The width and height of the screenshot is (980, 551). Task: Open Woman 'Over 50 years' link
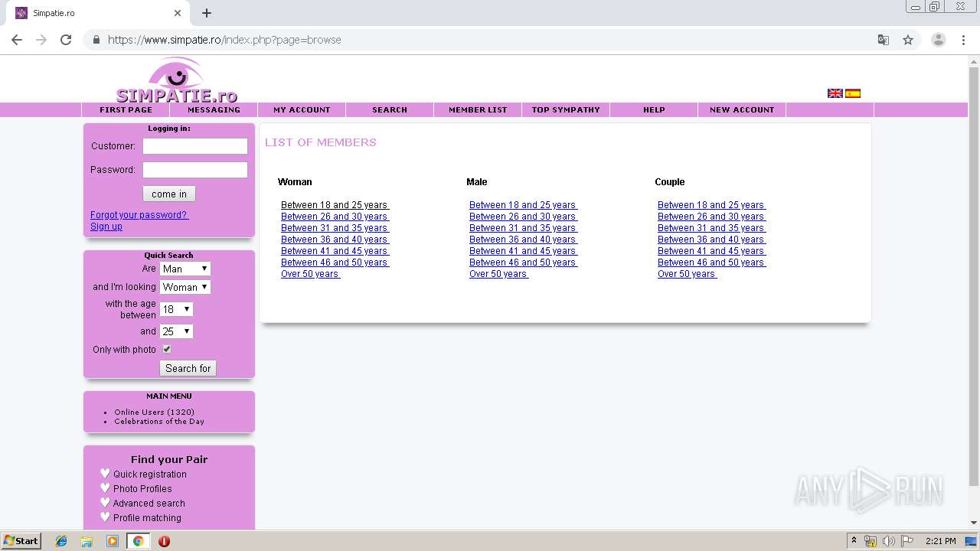tap(310, 274)
